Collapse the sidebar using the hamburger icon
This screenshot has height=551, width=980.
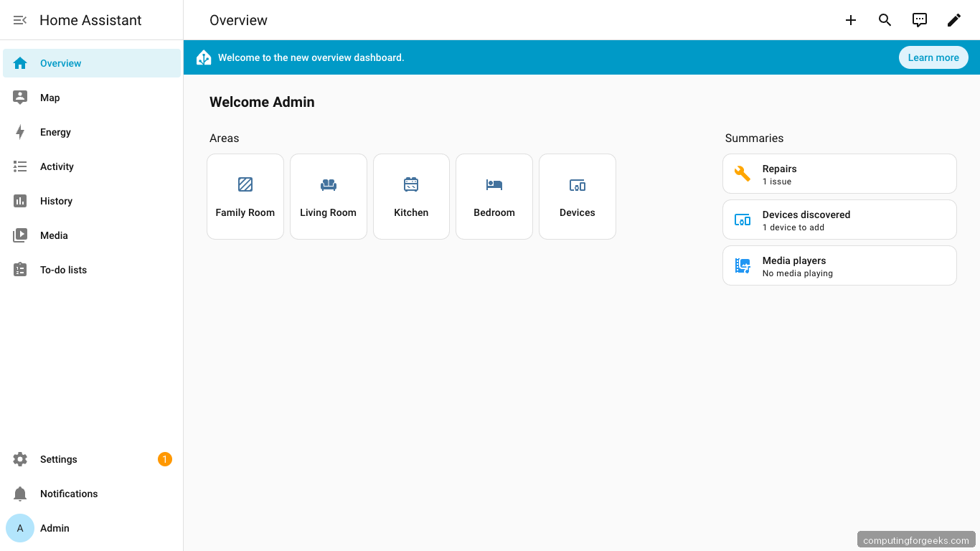point(19,20)
